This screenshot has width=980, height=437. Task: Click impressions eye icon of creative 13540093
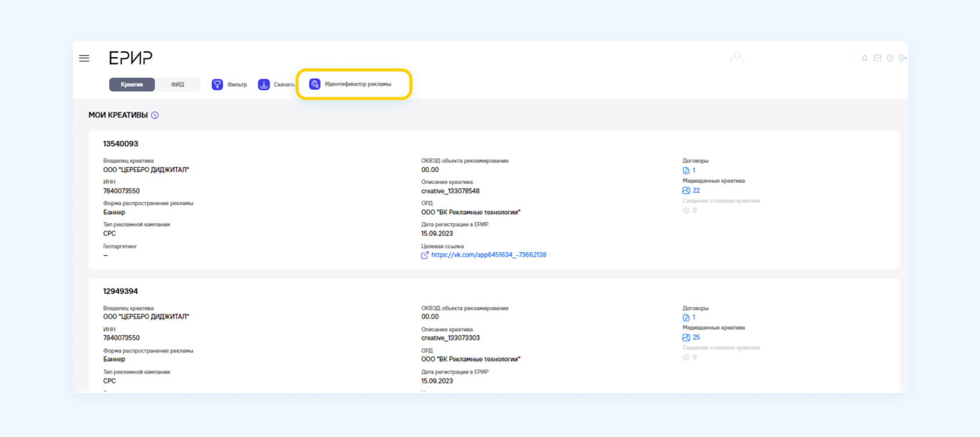coord(686,211)
